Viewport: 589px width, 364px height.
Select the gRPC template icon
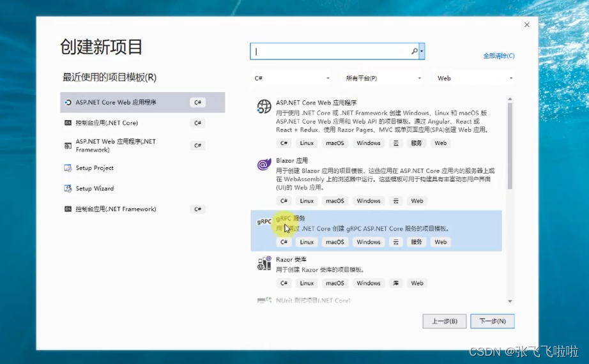264,222
